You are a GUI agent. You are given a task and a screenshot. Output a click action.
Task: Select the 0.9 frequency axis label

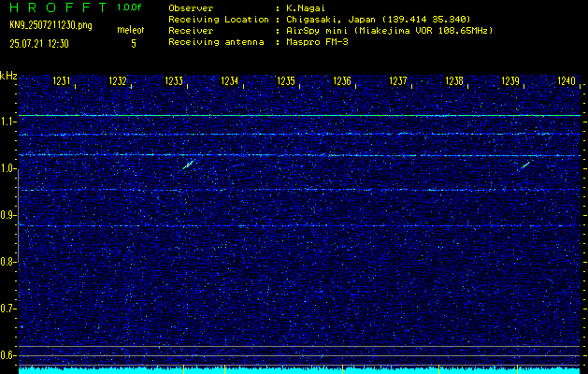(x=7, y=215)
